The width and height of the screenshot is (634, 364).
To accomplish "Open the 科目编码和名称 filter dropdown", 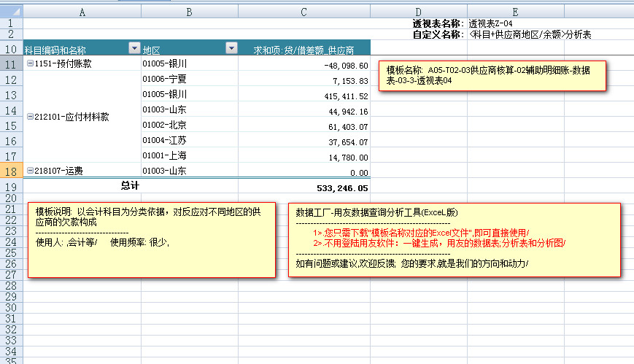I will (x=134, y=48).
